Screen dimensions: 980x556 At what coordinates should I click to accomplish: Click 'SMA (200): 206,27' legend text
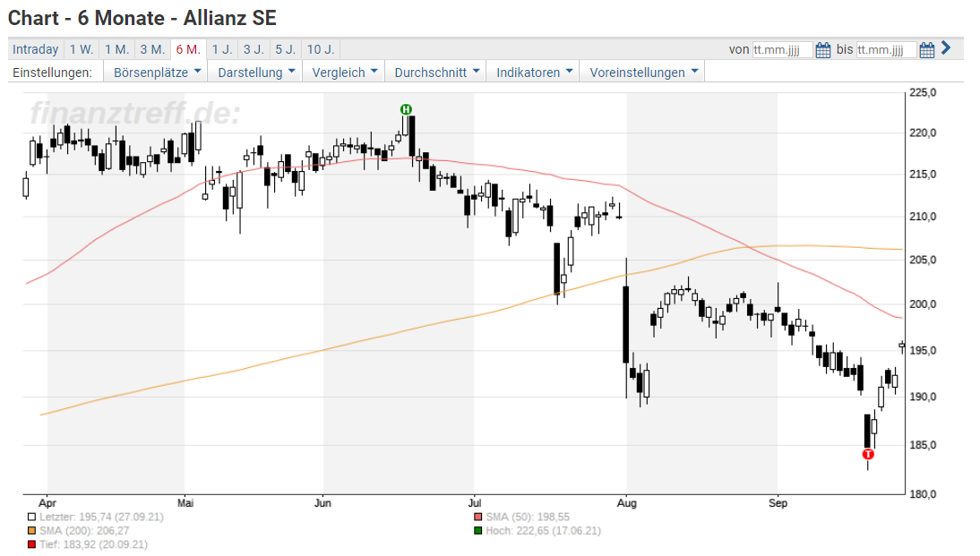pyautogui.click(x=84, y=531)
